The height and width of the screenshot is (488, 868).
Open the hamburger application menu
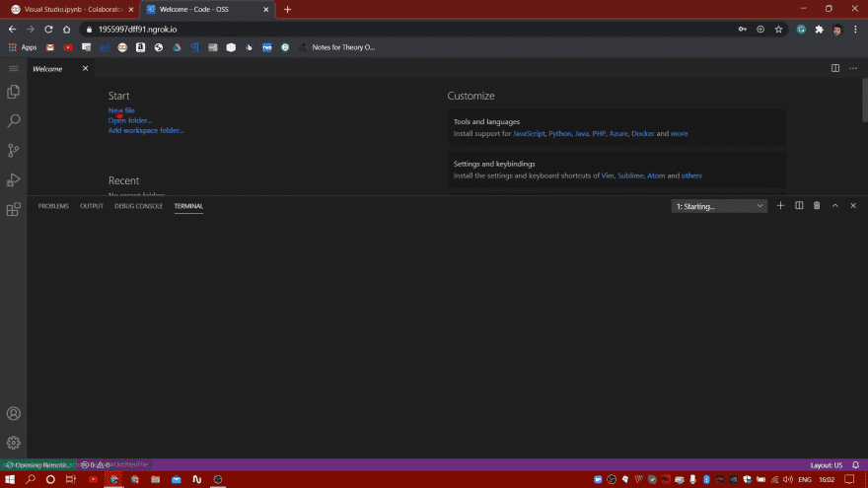pos(13,69)
